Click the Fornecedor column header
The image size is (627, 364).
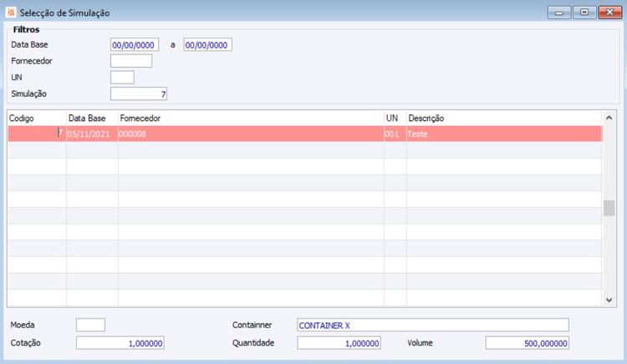251,119
